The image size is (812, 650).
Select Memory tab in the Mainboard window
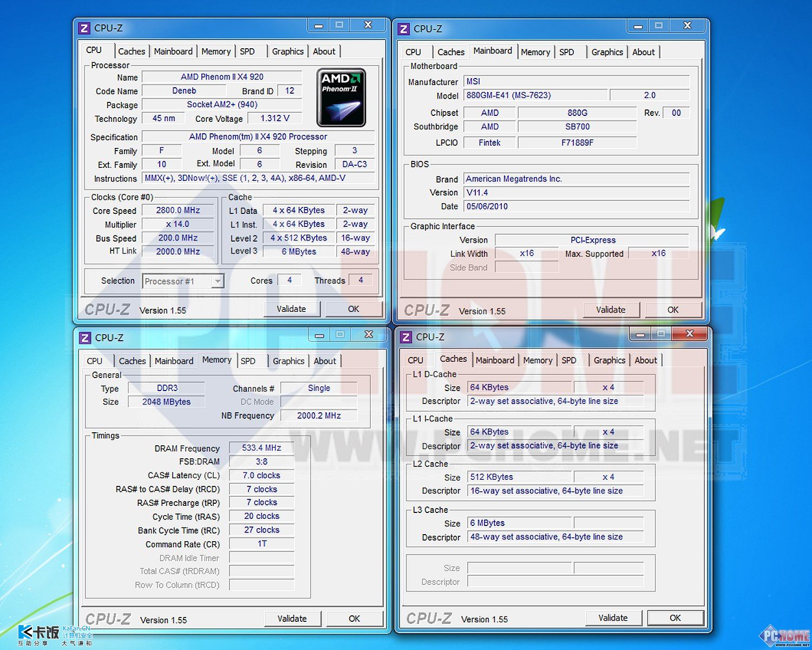[535, 52]
